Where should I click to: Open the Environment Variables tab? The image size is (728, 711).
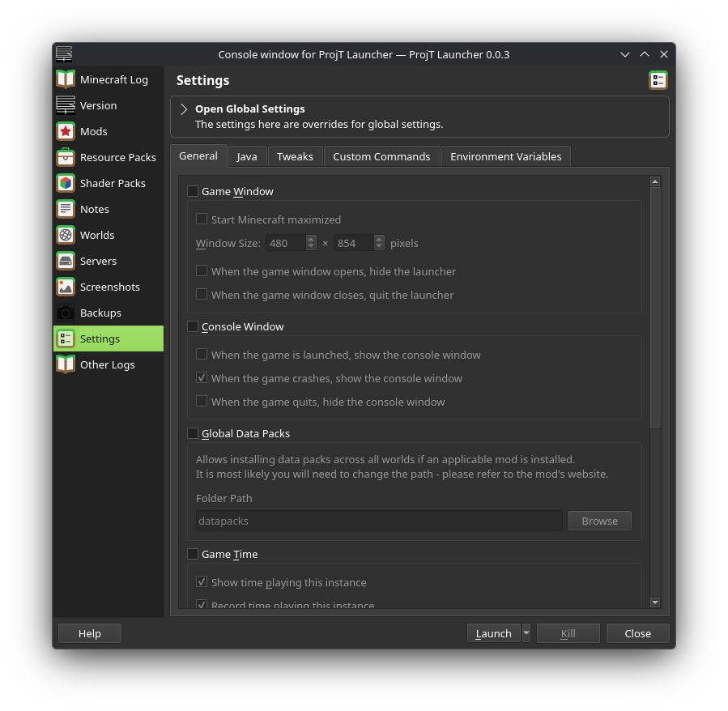click(505, 155)
